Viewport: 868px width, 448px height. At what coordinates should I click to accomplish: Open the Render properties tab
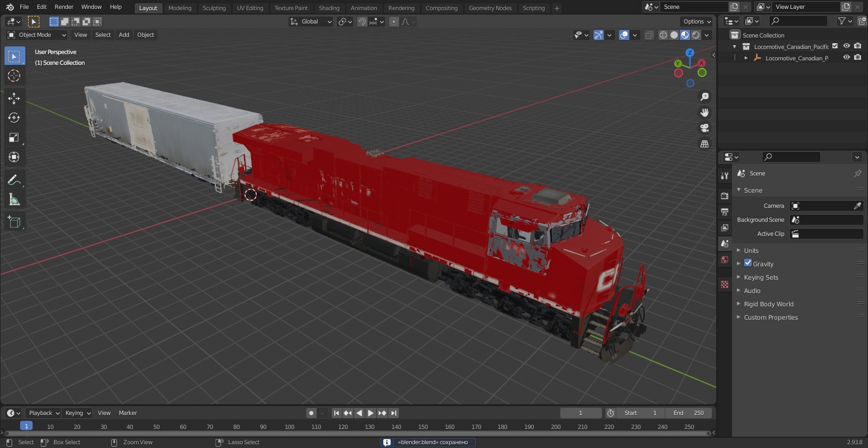724,196
